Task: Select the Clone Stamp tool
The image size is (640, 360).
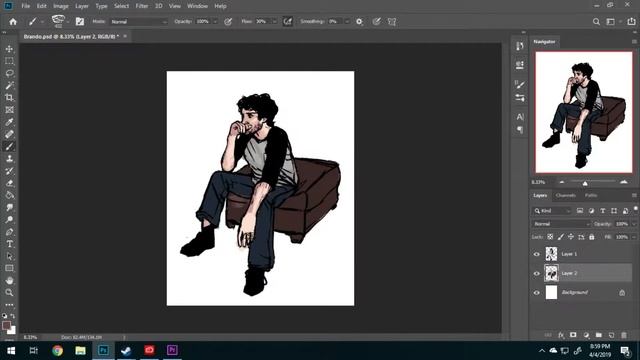Action: click(9, 159)
